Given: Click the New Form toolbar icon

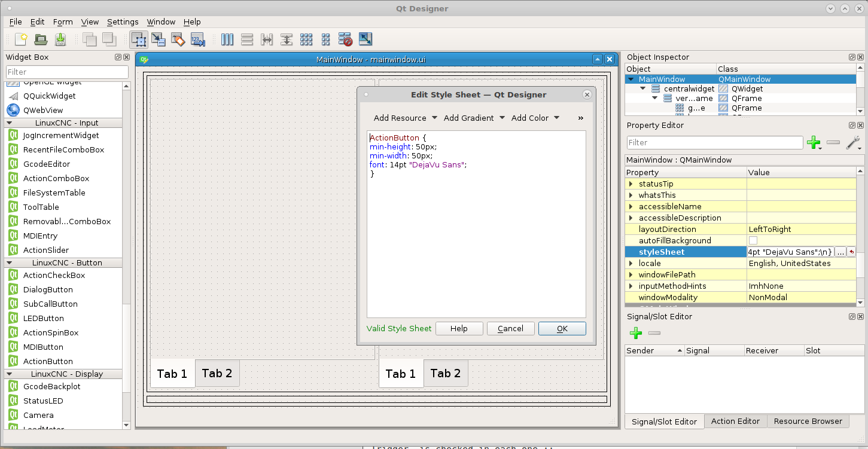Looking at the screenshot, I should (21, 39).
